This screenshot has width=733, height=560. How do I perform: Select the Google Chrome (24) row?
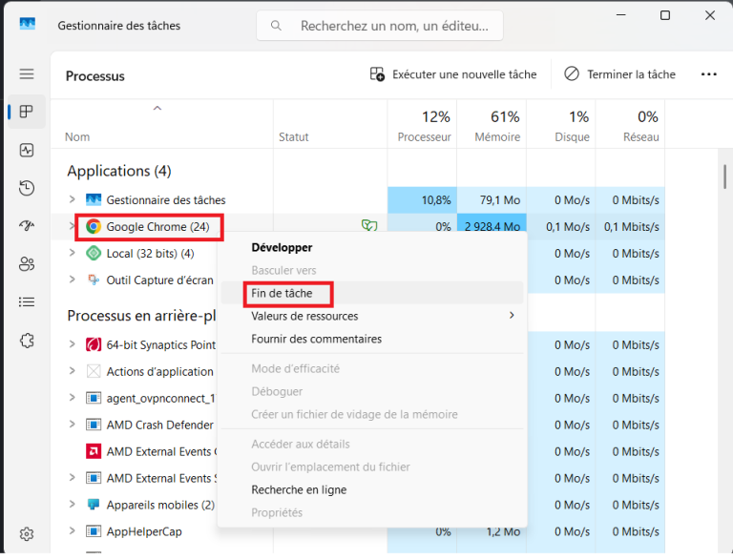point(358,227)
